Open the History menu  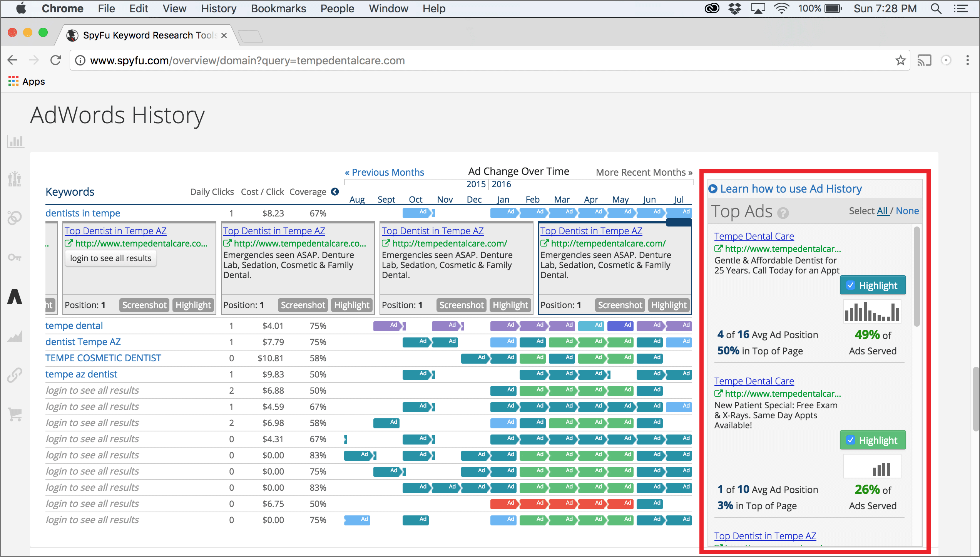[219, 8]
